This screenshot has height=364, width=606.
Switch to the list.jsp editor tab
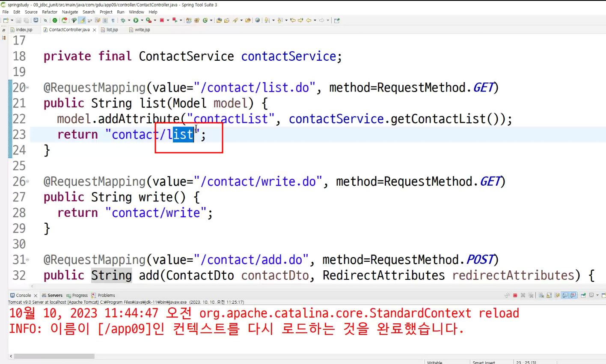point(110,30)
